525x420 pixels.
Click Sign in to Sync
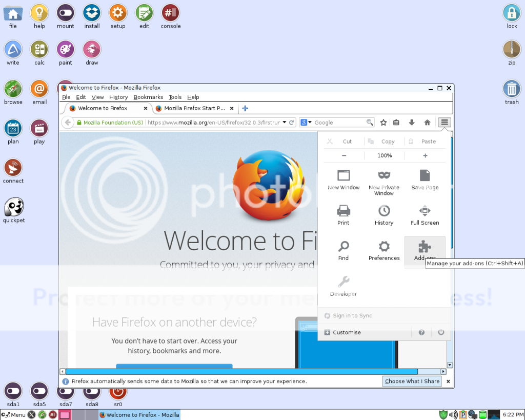point(352,315)
